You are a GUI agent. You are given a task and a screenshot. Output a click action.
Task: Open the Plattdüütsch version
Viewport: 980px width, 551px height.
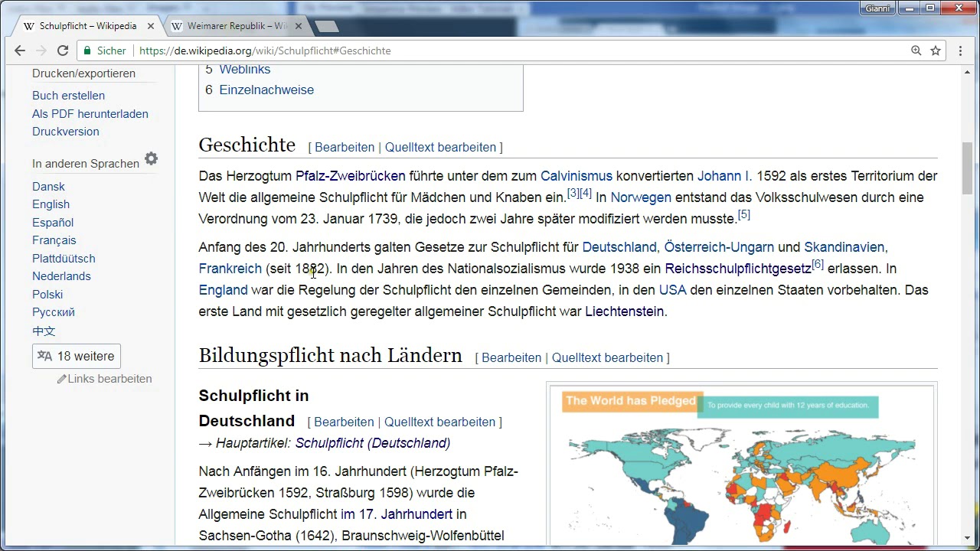(64, 259)
